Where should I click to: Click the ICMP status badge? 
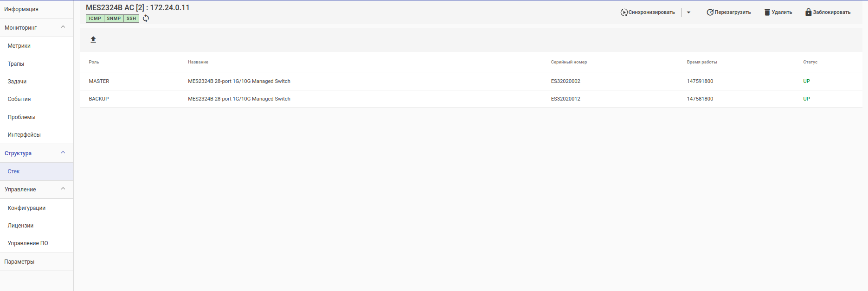pos(95,19)
